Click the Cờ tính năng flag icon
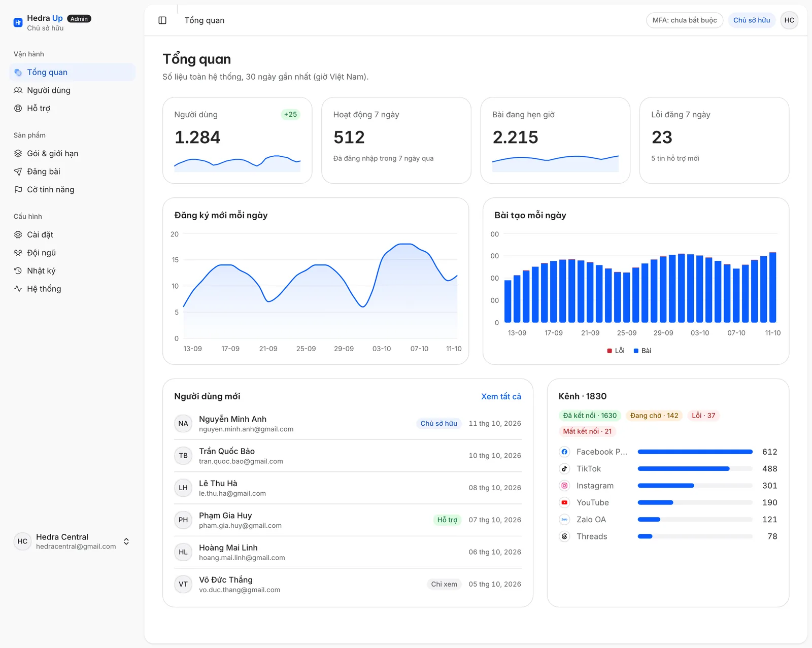The image size is (812, 648). (18, 189)
